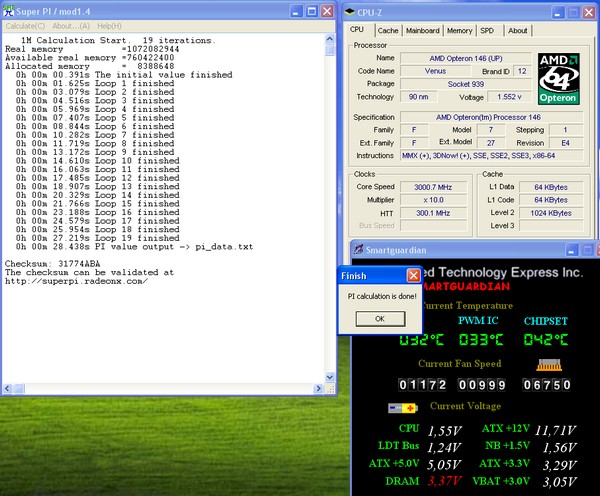
Task: Click the scroll left arrow in Super PI
Action: tap(7, 388)
